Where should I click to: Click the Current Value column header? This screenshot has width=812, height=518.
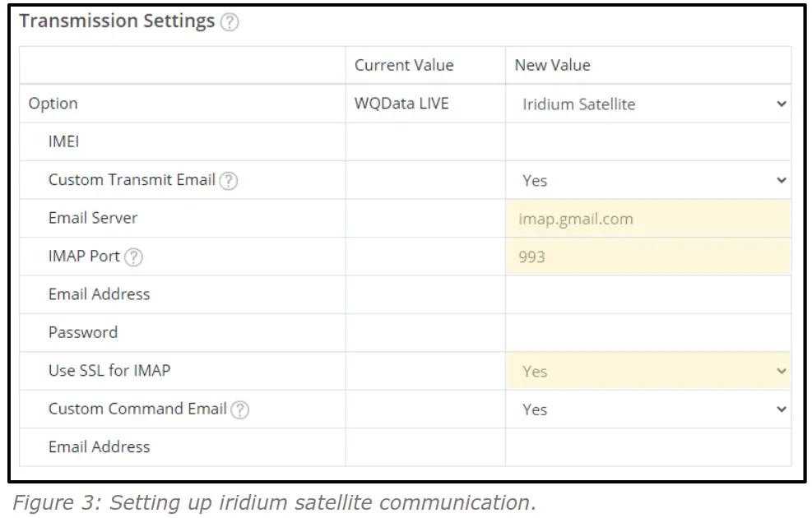tap(404, 65)
